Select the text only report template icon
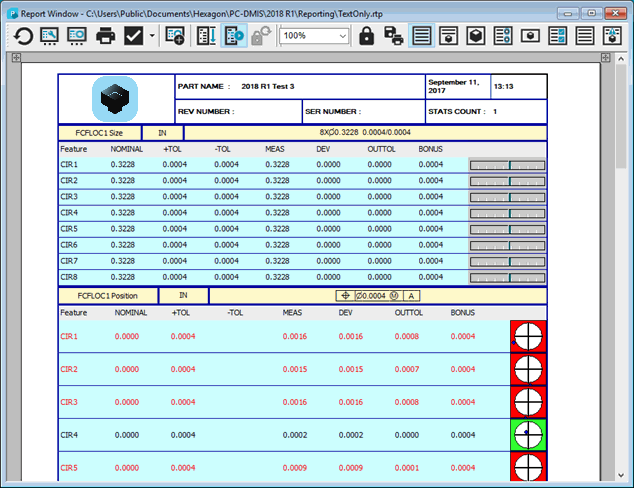This screenshot has height=488, width=634. click(x=422, y=36)
